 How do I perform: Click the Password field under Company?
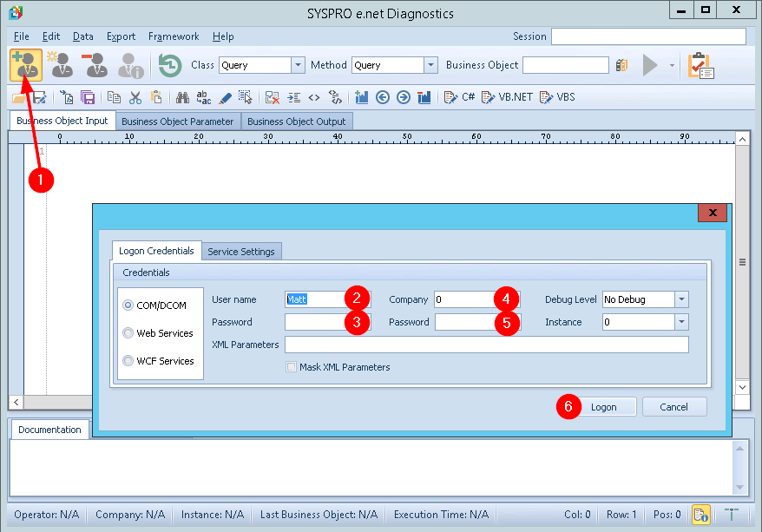(x=477, y=322)
